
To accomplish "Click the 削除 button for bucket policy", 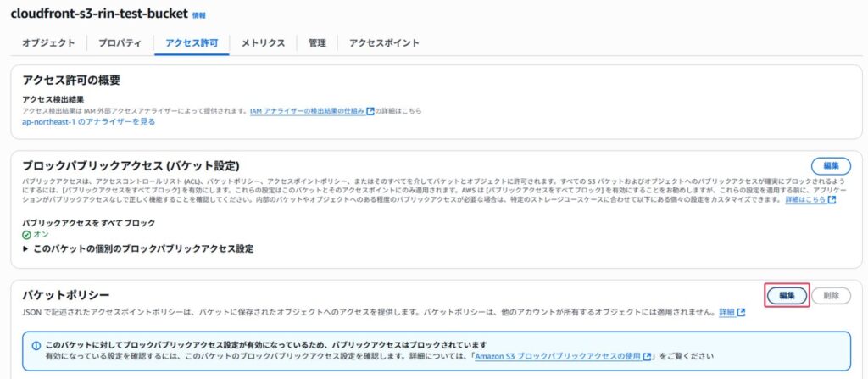I will pyautogui.click(x=831, y=296).
